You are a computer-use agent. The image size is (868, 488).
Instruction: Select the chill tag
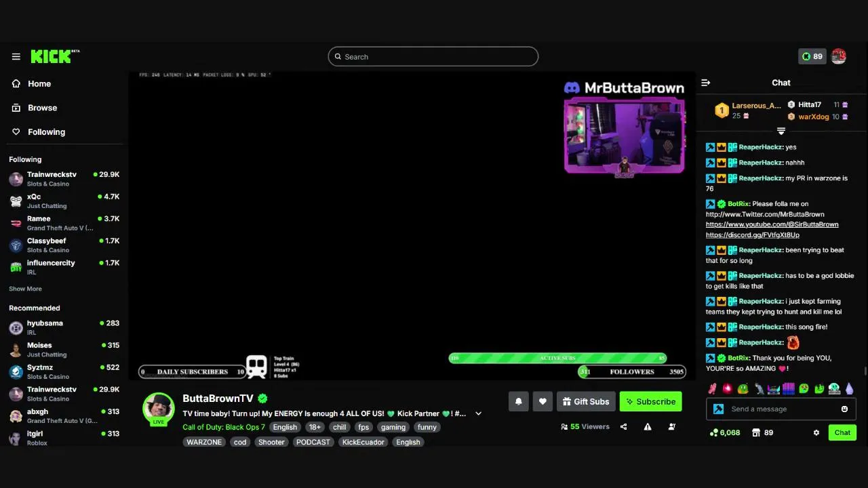click(340, 427)
